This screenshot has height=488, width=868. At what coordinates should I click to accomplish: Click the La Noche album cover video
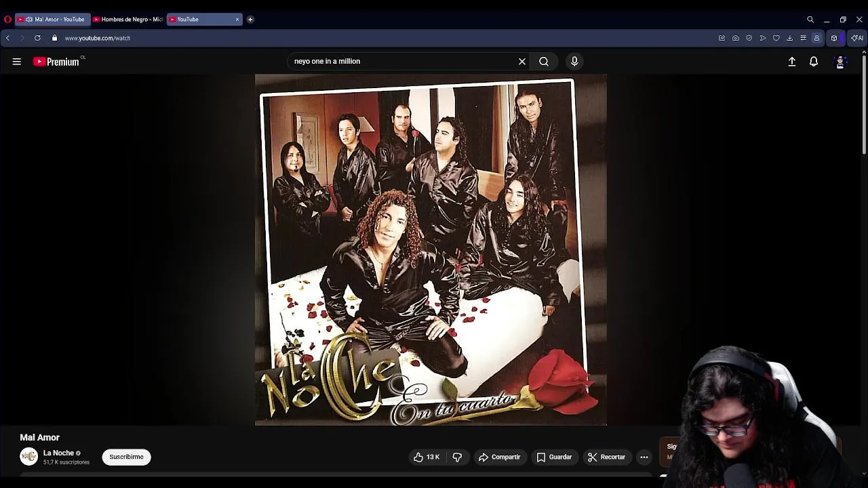click(x=431, y=249)
